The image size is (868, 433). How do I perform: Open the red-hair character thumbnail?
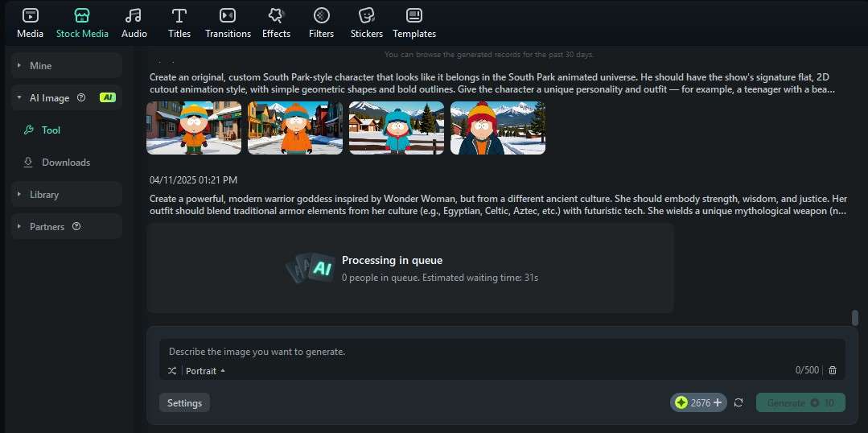tap(498, 128)
